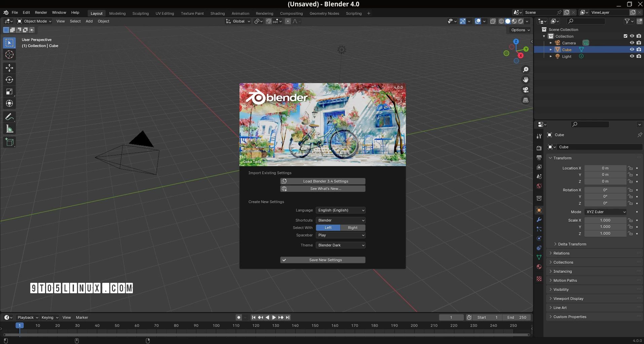This screenshot has width=644, height=344.
Task: Choose Right for Select With
Action: pyautogui.click(x=353, y=228)
